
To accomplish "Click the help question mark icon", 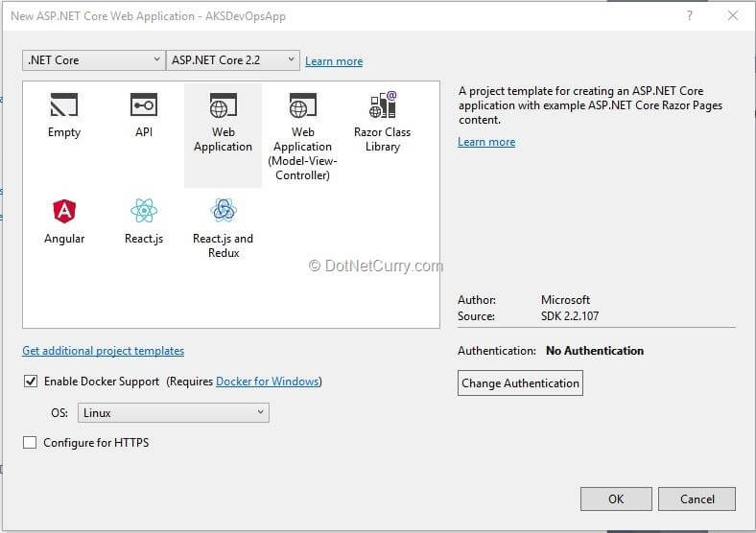I will pos(690,15).
